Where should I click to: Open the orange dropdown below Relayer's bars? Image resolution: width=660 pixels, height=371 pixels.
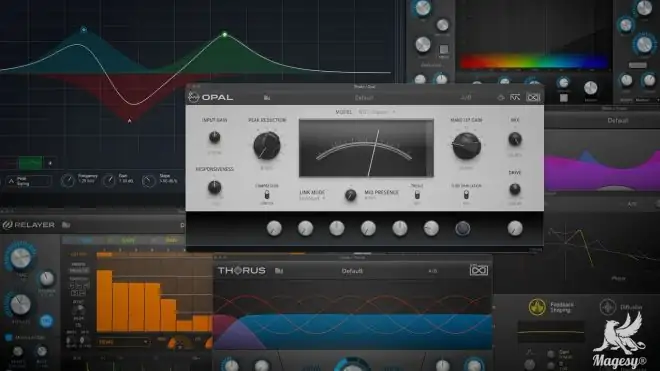pos(123,342)
